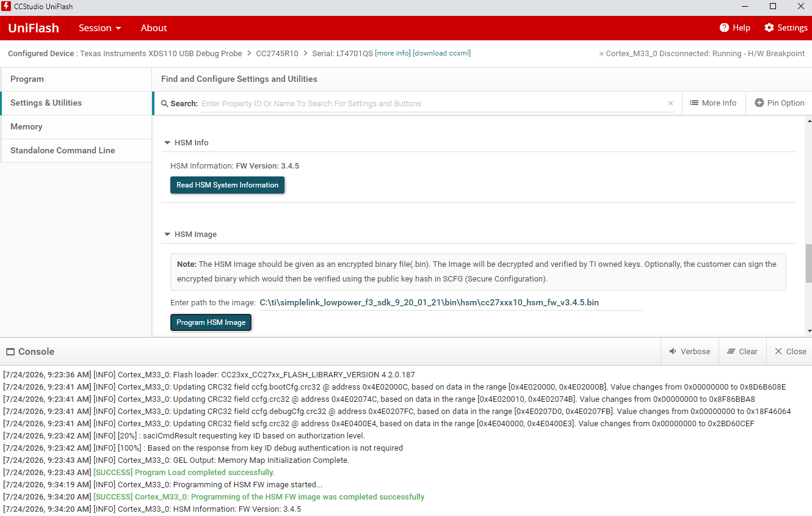Click the Console panel title
812x516 pixels.
pyautogui.click(x=37, y=352)
